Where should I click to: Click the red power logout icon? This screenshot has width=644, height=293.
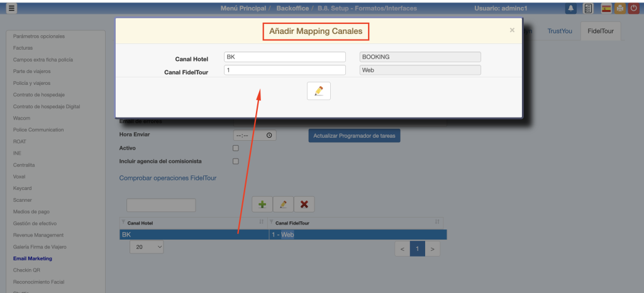pos(633,8)
